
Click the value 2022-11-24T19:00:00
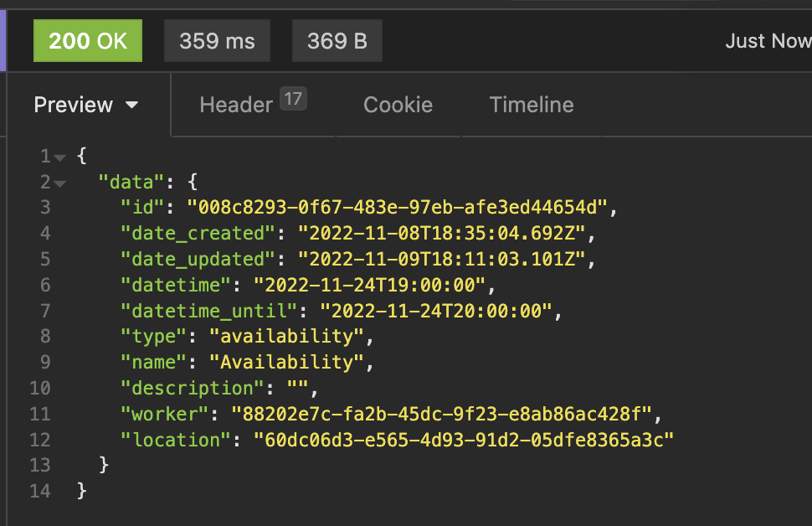(370, 285)
